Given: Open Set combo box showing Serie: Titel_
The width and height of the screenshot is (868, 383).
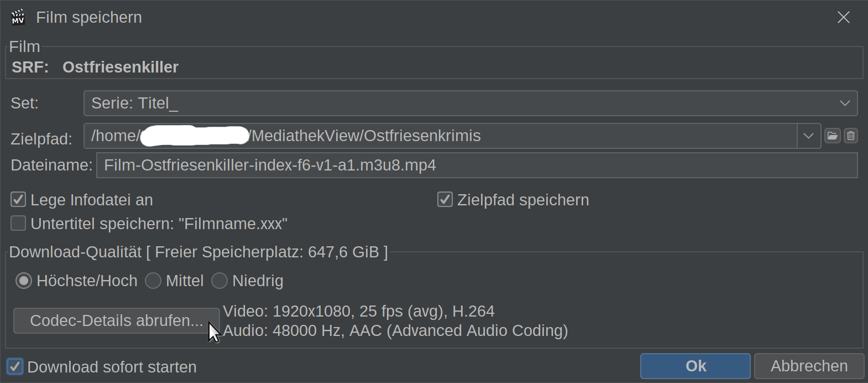Looking at the screenshot, I should [x=470, y=103].
